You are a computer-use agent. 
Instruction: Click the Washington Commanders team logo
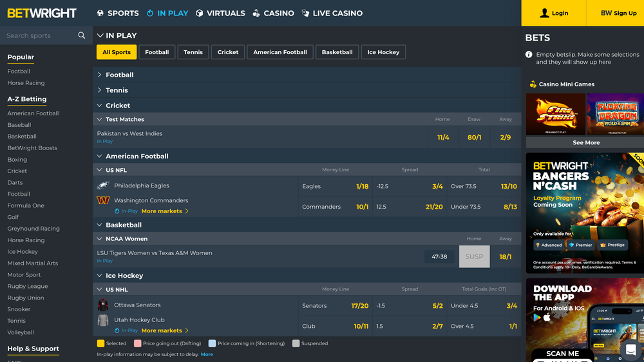[x=103, y=200]
